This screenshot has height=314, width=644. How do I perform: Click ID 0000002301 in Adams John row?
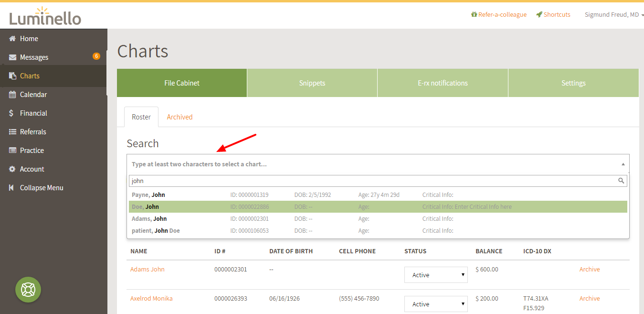pos(231,269)
